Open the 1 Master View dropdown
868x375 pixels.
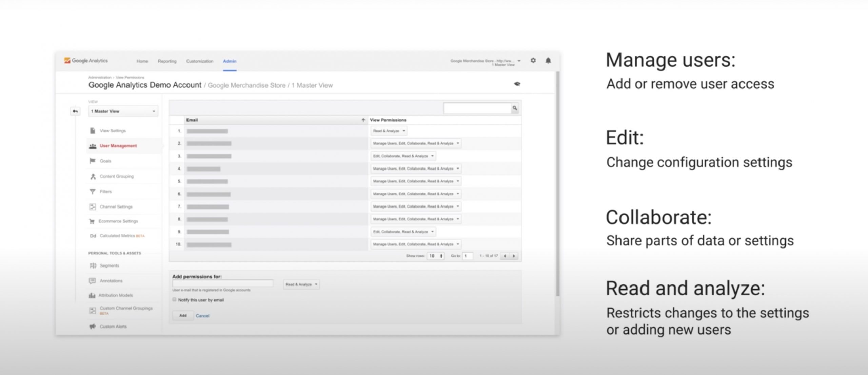pyautogui.click(x=123, y=111)
